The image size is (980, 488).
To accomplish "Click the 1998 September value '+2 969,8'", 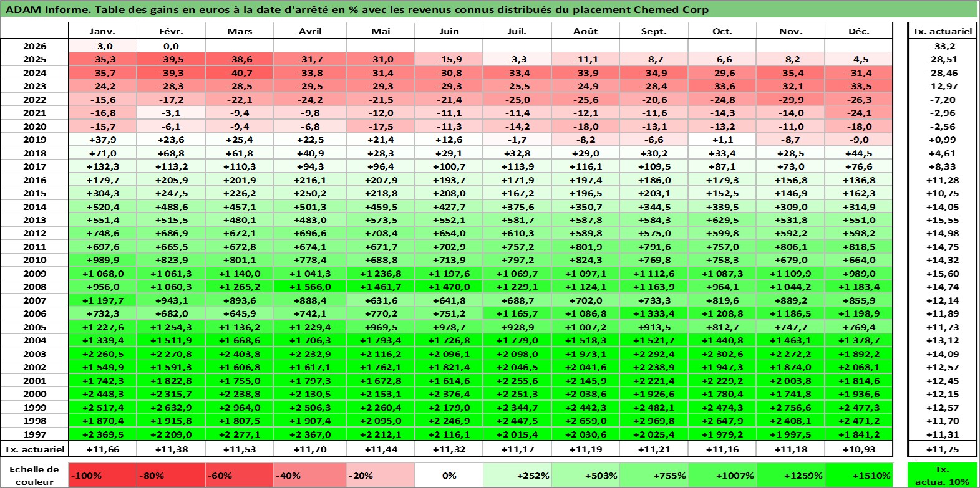I will (654, 421).
